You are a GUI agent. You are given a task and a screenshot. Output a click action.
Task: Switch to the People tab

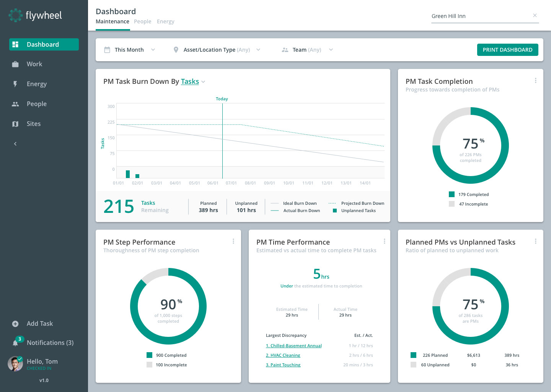click(x=143, y=21)
